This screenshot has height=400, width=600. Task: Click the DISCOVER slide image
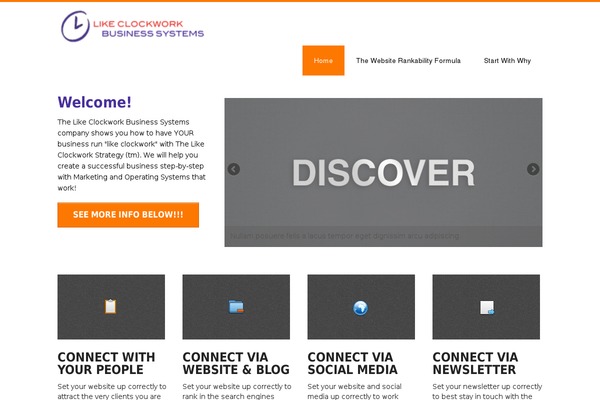(x=383, y=172)
